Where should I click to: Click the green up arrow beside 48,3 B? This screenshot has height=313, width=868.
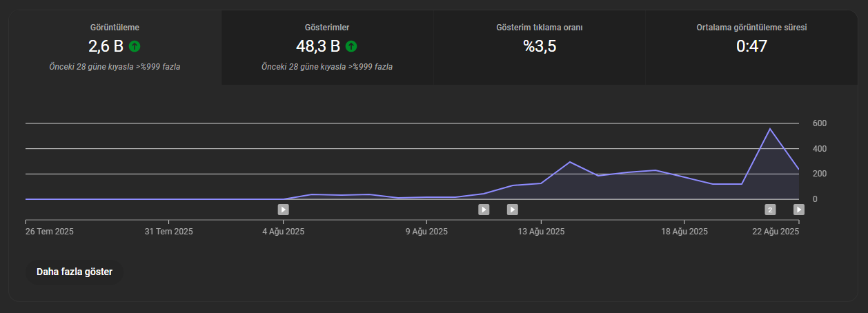click(x=351, y=47)
